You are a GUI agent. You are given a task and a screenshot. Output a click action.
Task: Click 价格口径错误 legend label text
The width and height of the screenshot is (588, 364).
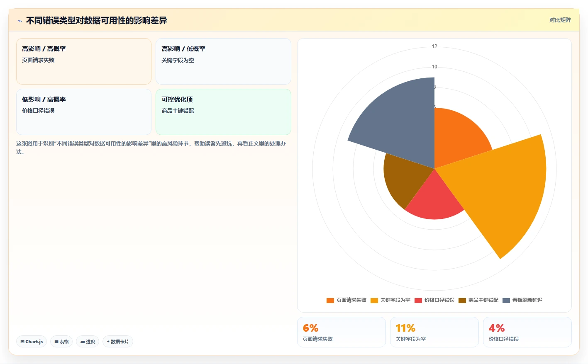point(439,300)
